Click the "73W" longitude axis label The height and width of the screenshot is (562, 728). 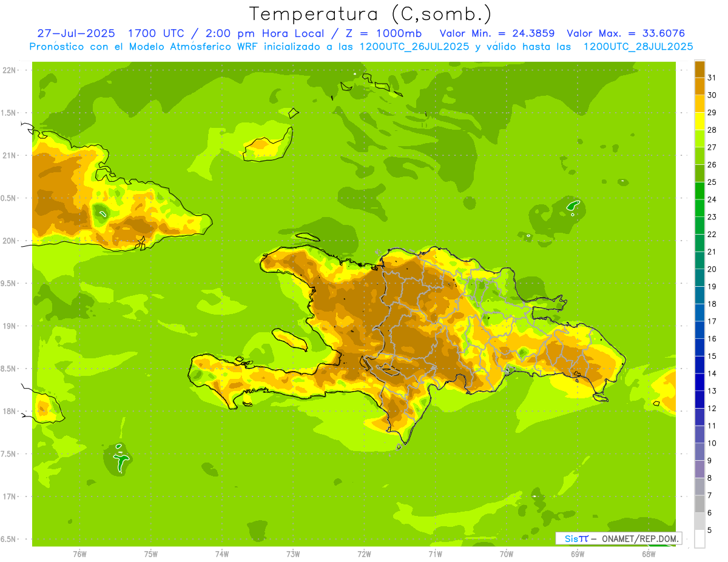tap(293, 554)
